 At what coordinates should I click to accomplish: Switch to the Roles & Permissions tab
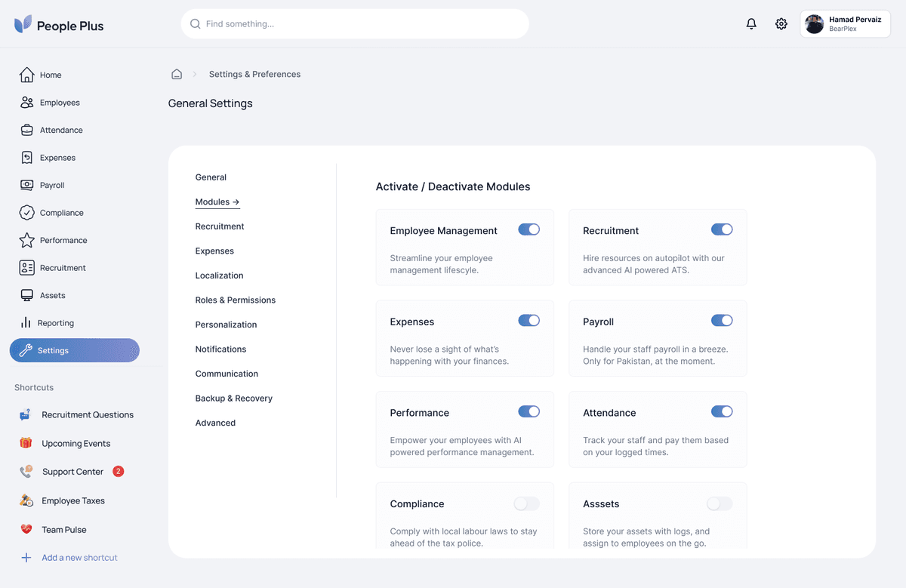[x=235, y=300]
